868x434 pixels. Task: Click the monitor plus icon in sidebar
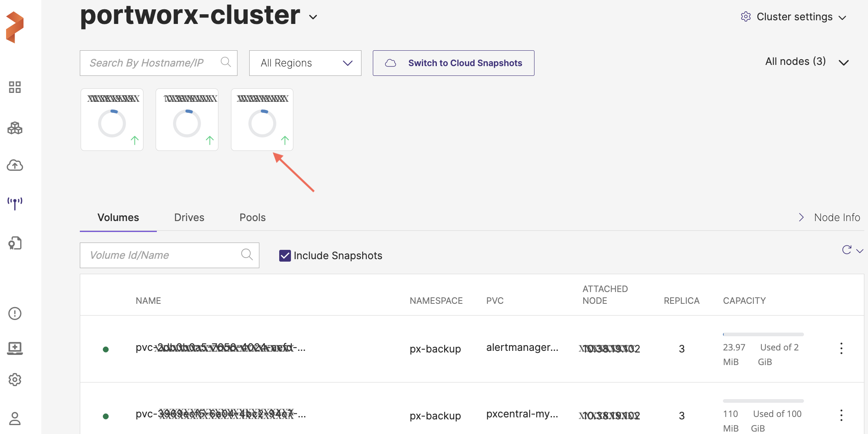tap(15, 348)
